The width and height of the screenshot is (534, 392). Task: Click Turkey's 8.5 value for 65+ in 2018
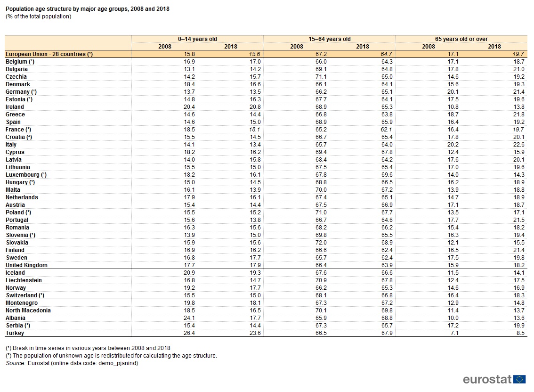[x=520, y=333]
